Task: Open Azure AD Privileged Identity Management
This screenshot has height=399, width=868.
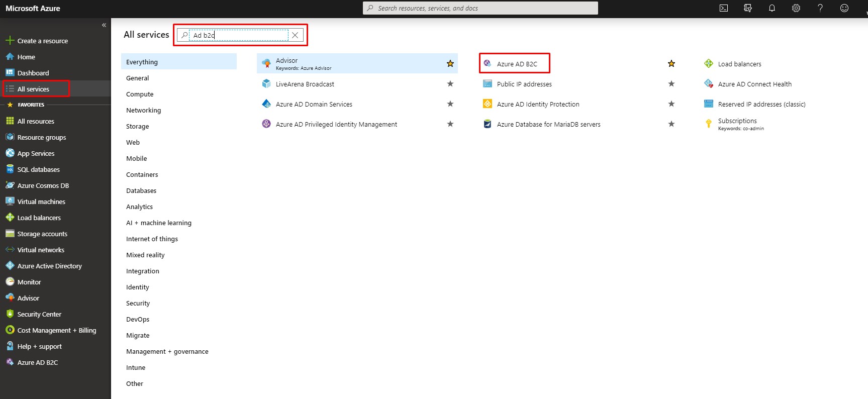Action: point(336,124)
